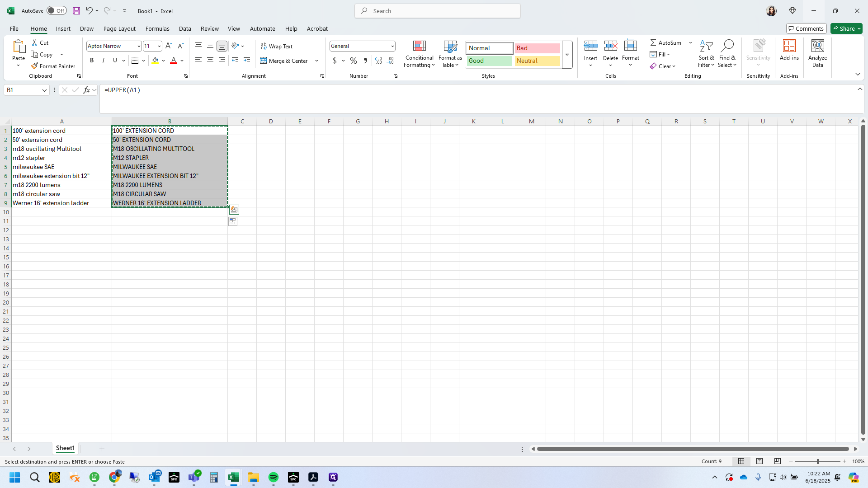The image size is (868, 488).
Task: Click the Format Painter brush
Action: click(34, 66)
